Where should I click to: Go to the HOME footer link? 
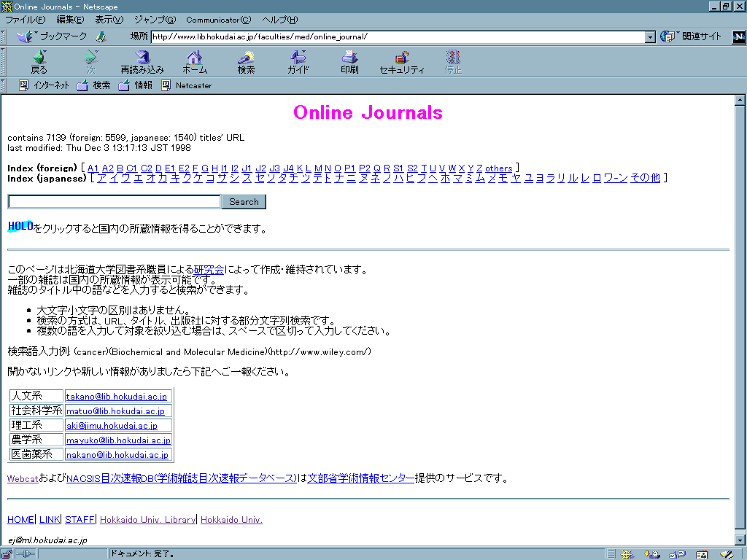point(20,519)
